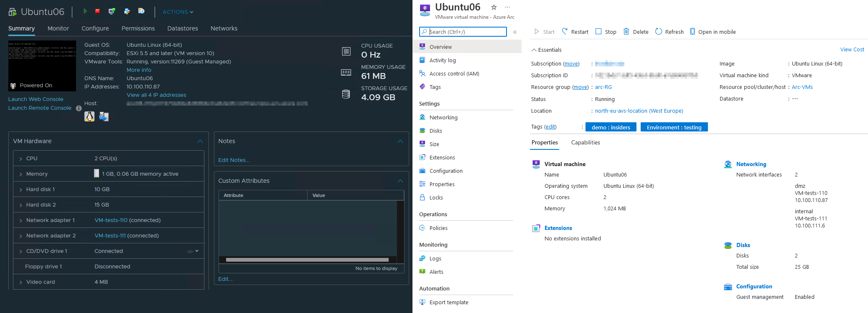Select the Summary tab
Image resolution: width=868 pixels, height=313 pixels.
tap(21, 28)
